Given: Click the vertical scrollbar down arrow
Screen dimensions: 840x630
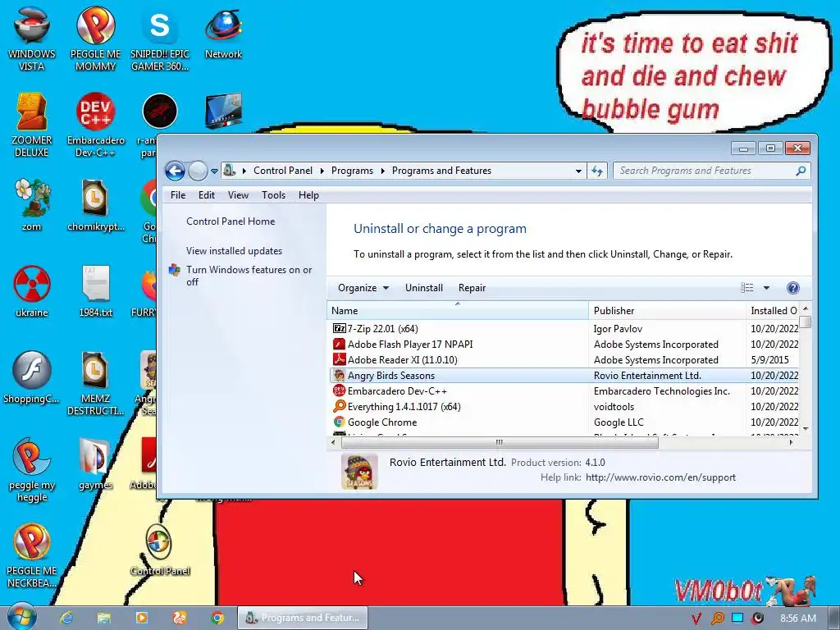Looking at the screenshot, I should [x=806, y=429].
